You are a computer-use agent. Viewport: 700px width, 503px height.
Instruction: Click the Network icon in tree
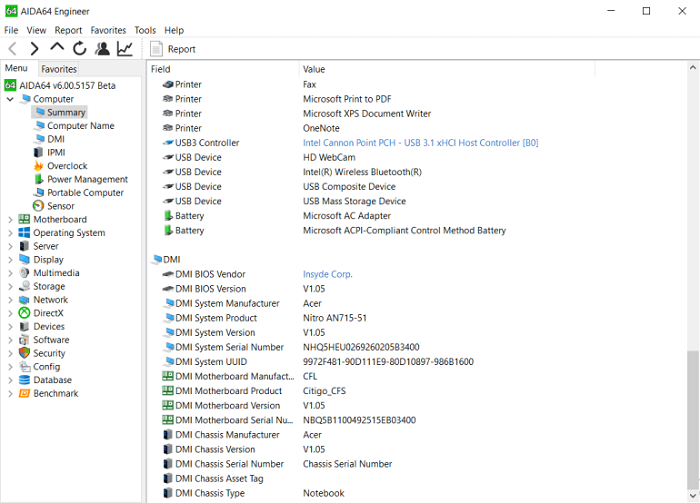24,300
